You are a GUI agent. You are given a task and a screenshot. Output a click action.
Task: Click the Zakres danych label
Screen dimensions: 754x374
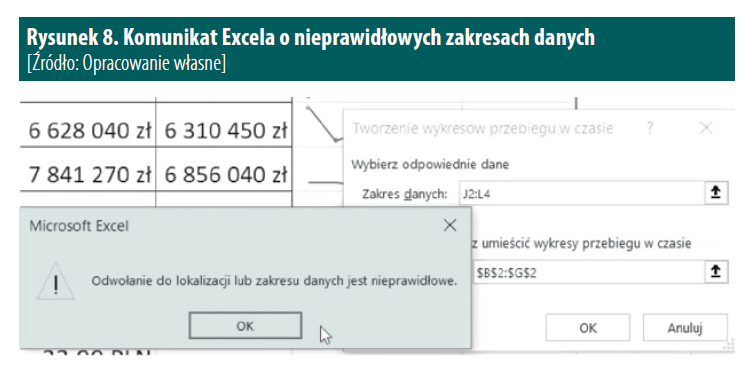404,194
